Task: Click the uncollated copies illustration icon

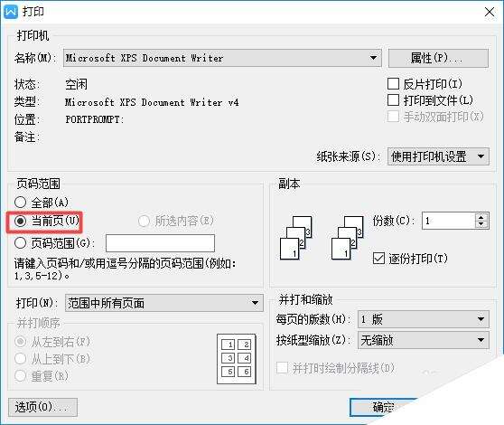Action: (296, 238)
